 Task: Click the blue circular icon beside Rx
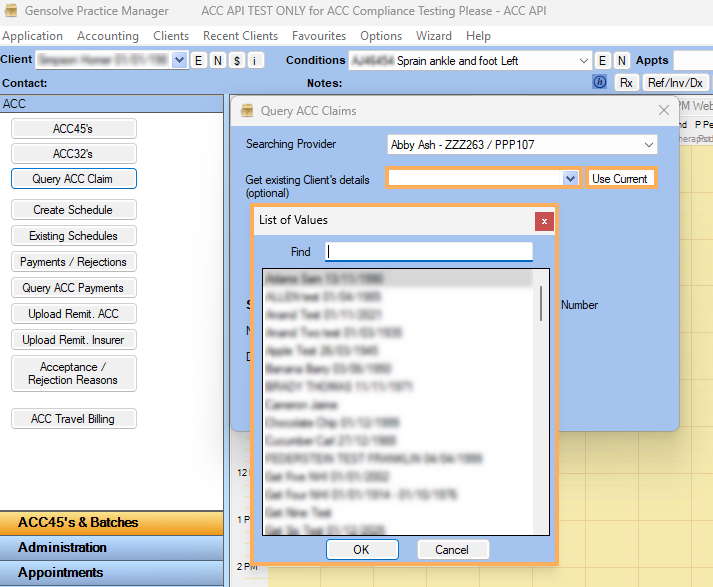coord(600,83)
